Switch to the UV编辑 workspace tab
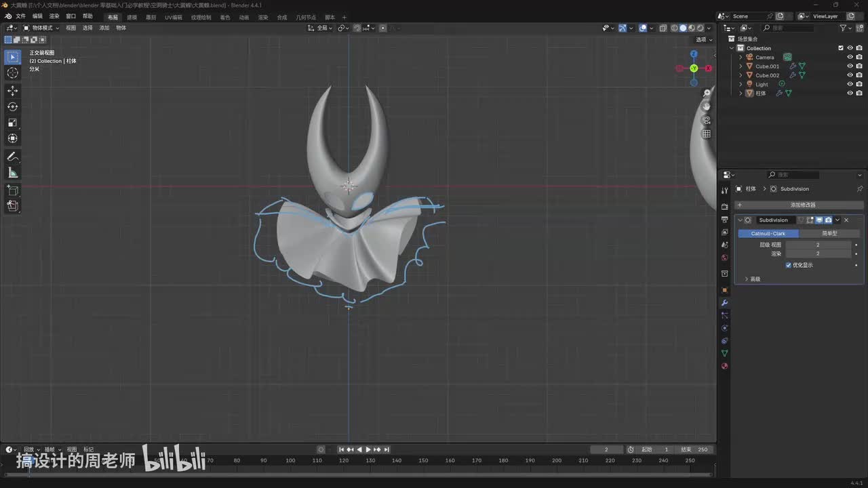This screenshot has height=488, width=868. 174,17
